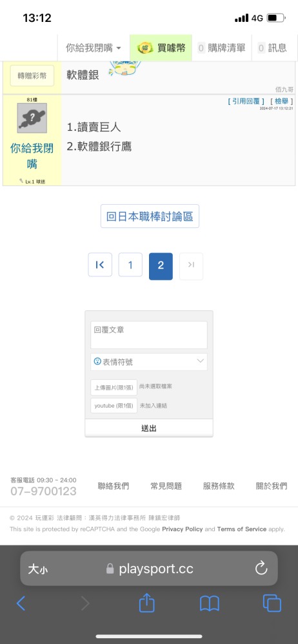Focus the 回覆文章 reply text field
298x644 pixels.
(149, 335)
